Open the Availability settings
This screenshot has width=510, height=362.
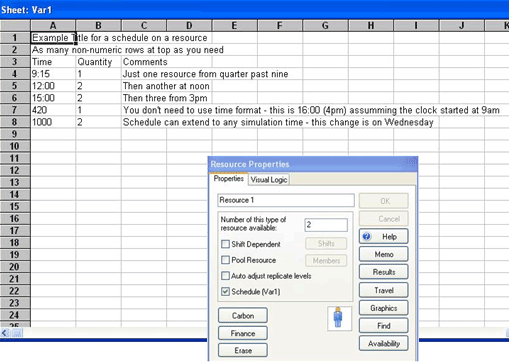coord(383,343)
